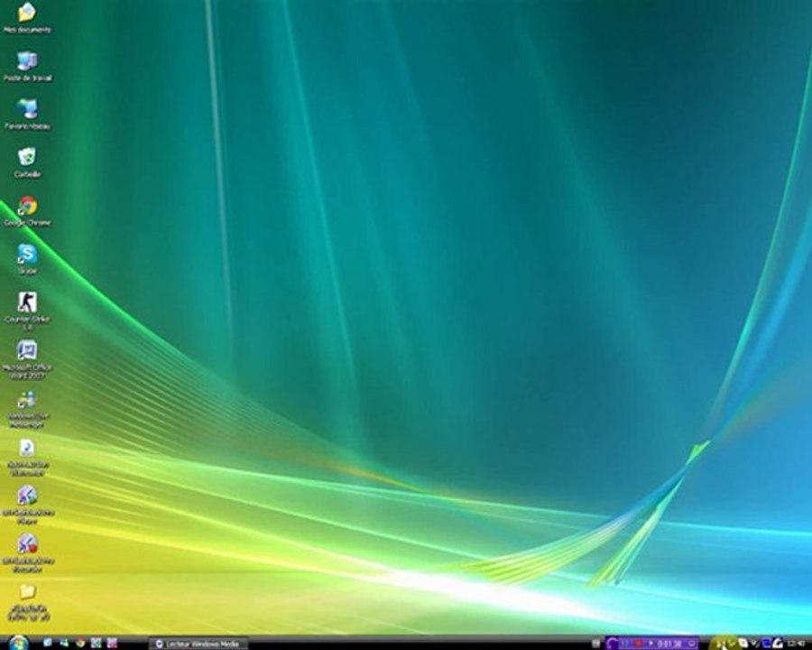The image size is (812, 650).
Task: Switch to the Lecteur Windows Media taskbar button
Action: click(x=198, y=644)
